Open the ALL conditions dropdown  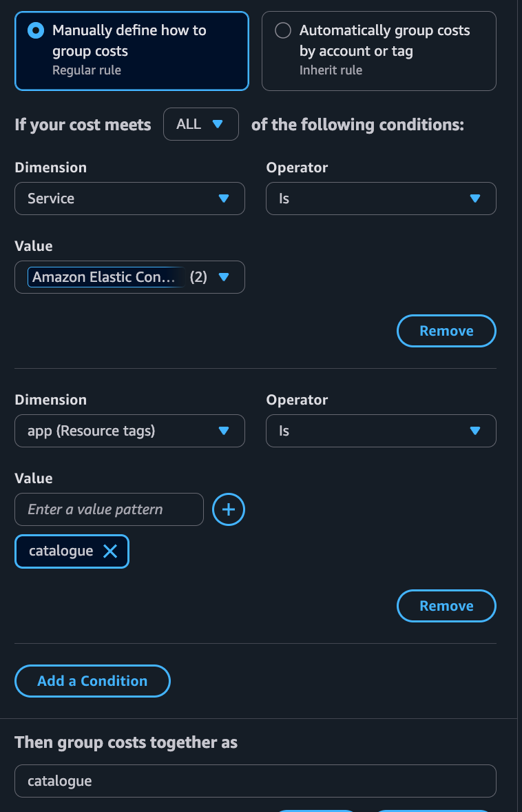(200, 124)
